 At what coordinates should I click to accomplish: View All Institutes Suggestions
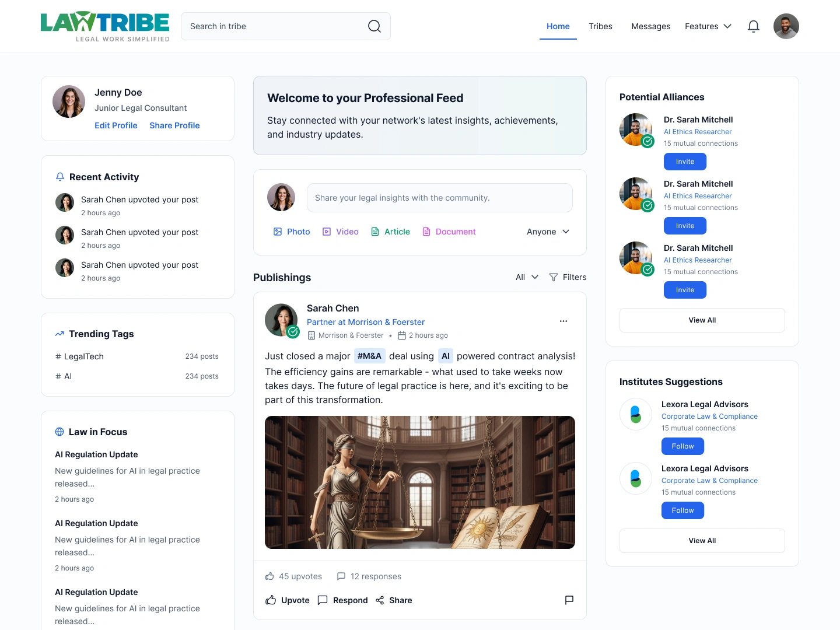click(x=702, y=541)
